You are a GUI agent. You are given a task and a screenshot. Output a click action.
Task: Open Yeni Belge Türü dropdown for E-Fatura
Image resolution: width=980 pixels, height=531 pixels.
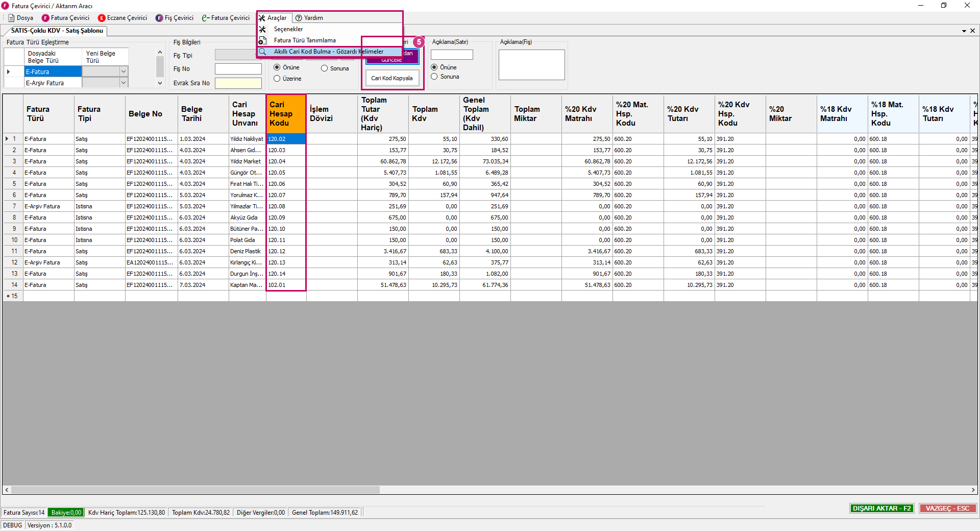pos(123,71)
